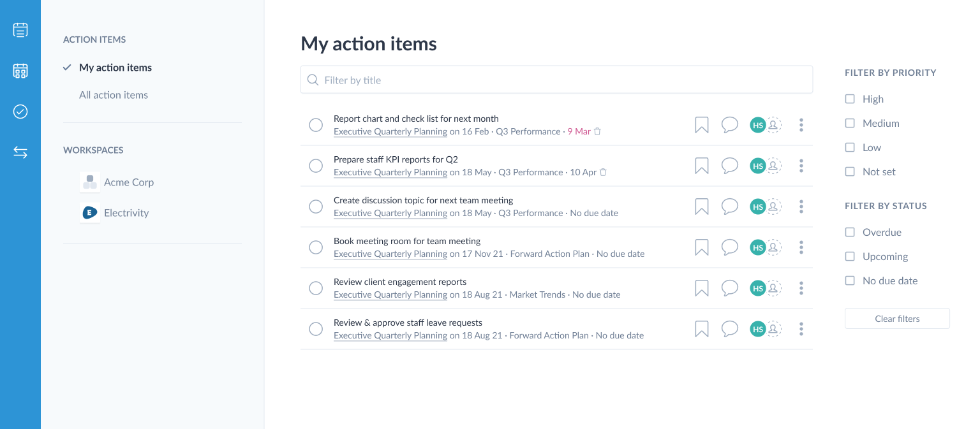Click the swap arrows sidebar icon
The image size is (980, 429).
click(20, 152)
